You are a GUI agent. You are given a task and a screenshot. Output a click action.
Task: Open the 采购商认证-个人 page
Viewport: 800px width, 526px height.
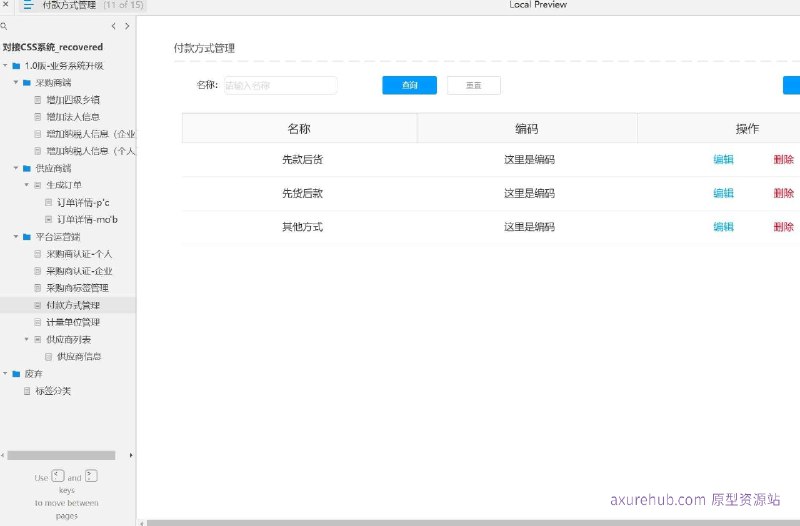(79, 254)
